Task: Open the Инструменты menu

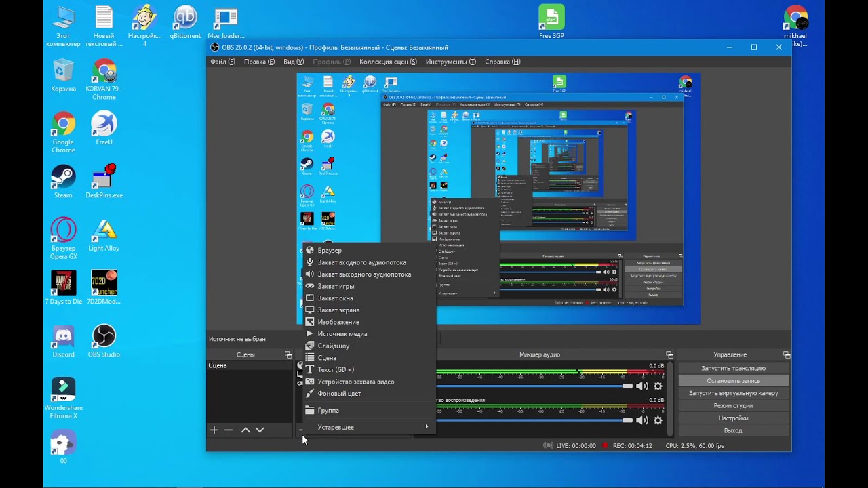Action: click(x=451, y=62)
